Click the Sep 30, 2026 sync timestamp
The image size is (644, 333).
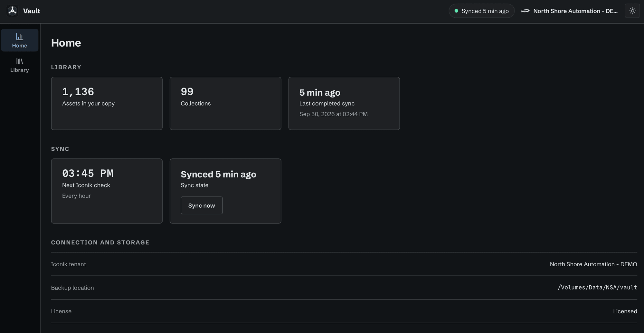pos(333,114)
